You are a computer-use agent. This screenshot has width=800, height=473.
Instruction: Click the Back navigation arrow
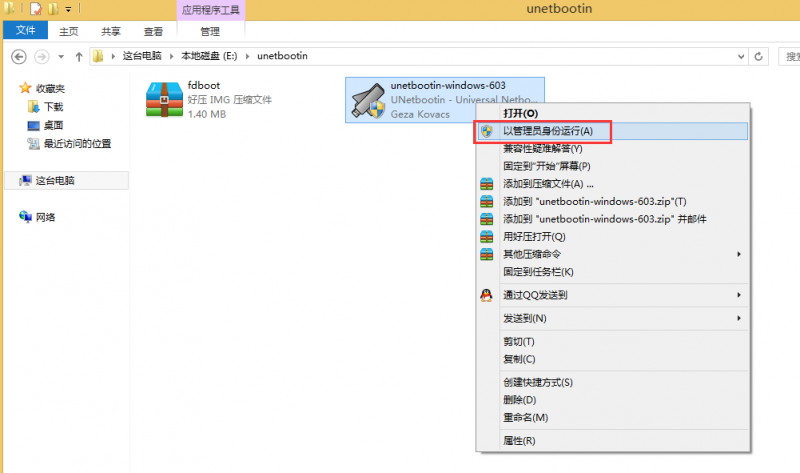pyautogui.click(x=19, y=56)
